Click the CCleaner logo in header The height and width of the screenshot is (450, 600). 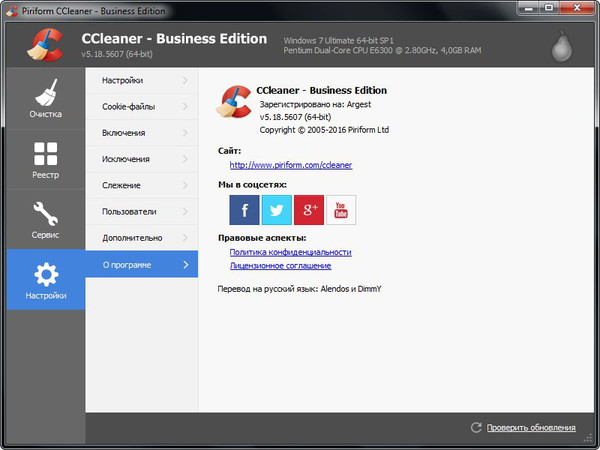pyautogui.click(x=45, y=45)
